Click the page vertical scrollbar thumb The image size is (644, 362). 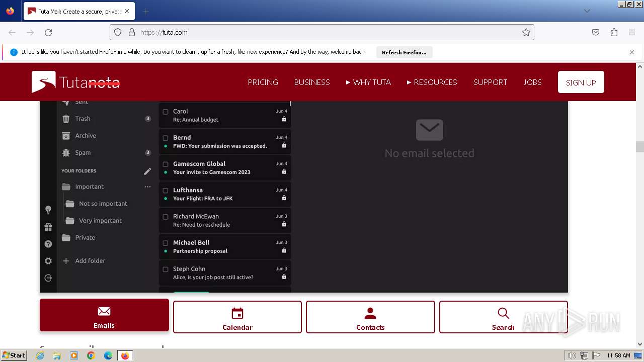[x=640, y=147]
